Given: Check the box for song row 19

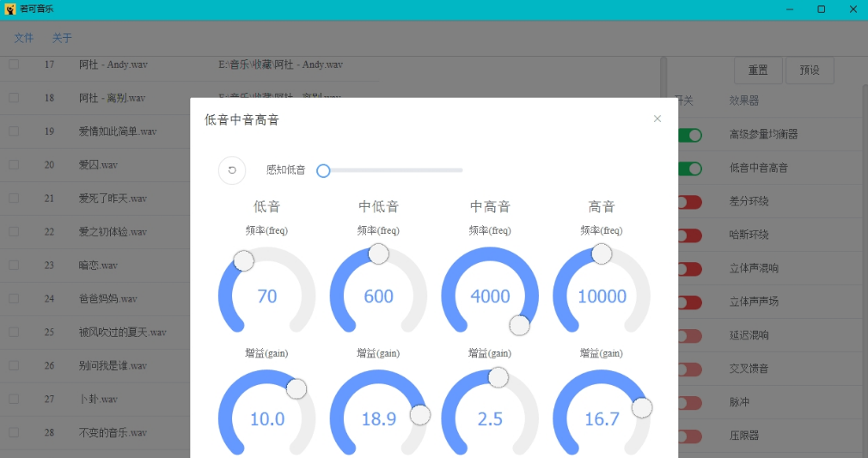Looking at the screenshot, I should click(14, 131).
